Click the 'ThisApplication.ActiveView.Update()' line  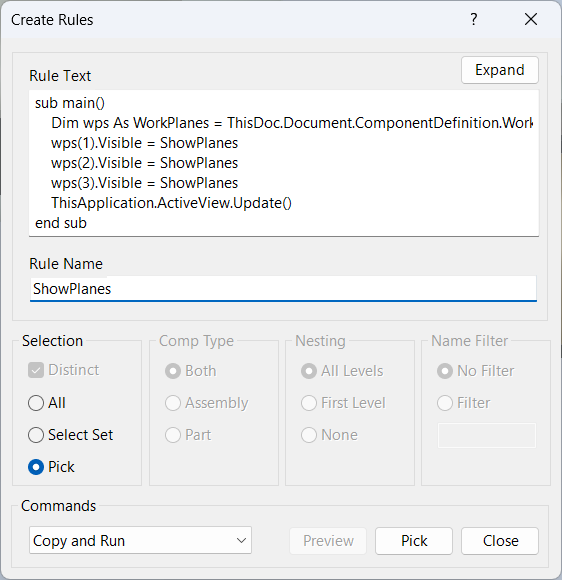(x=171, y=203)
